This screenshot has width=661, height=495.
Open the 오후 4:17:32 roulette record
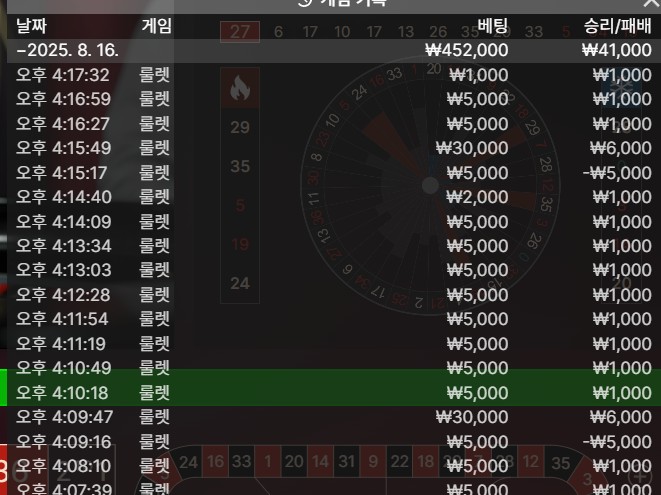[x=333, y=75]
